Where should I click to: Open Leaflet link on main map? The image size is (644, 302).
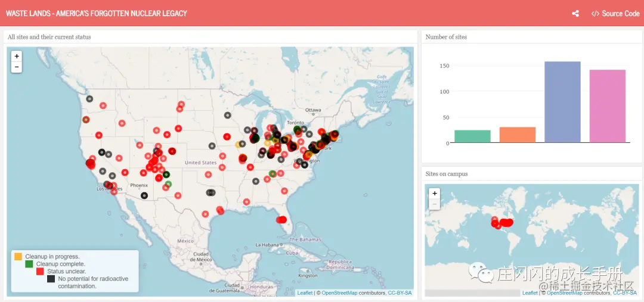tap(305, 293)
